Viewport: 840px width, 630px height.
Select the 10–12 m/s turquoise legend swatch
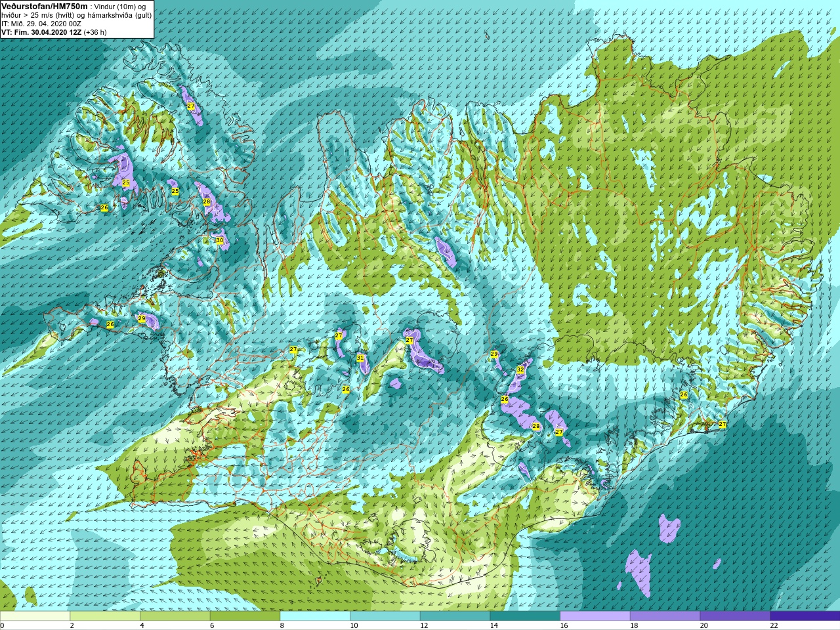click(x=385, y=616)
